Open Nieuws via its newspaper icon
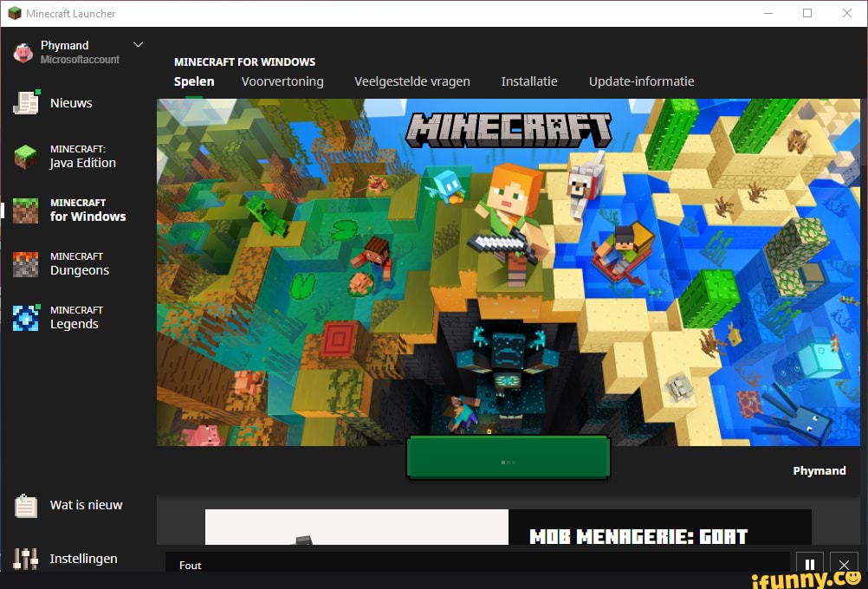The height and width of the screenshot is (589, 868). (26, 102)
